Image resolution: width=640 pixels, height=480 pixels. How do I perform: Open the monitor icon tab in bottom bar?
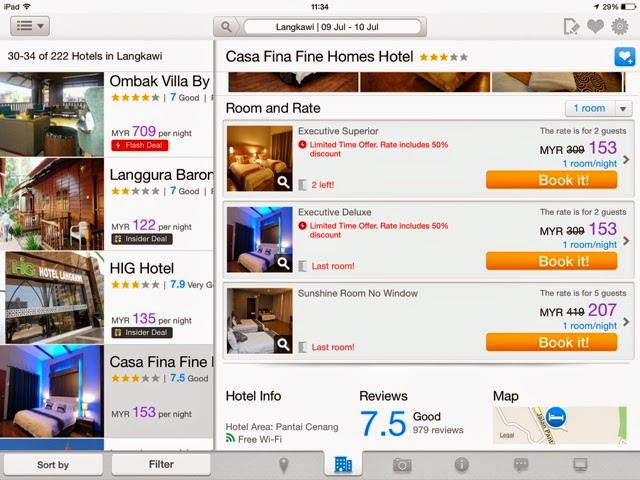click(580, 465)
